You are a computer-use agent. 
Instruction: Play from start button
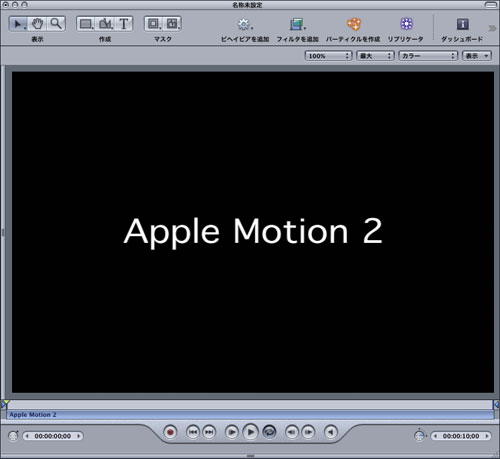pyautogui.click(x=231, y=432)
